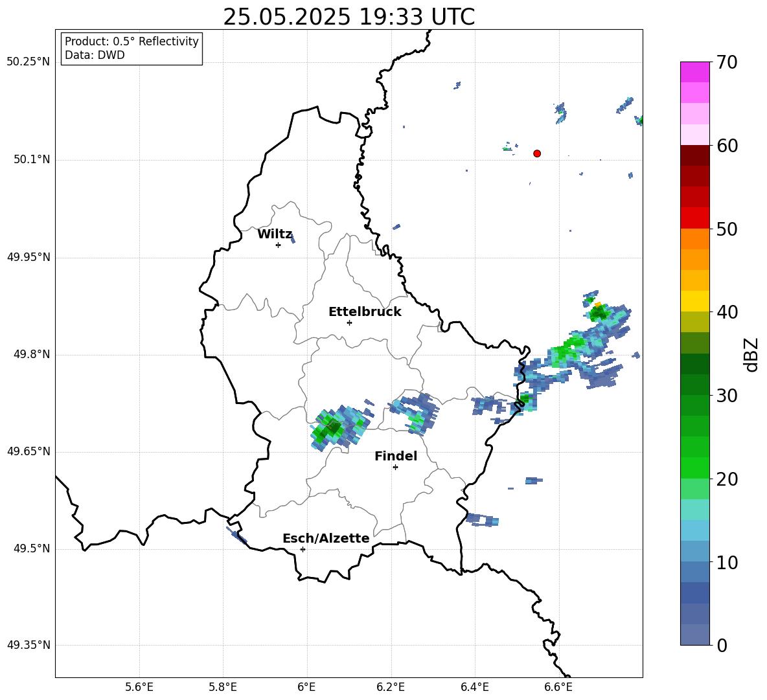Pick the dark maroon swatch just below 60
Viewport: 767px width, 700px height.
click(x=695, y=155)
